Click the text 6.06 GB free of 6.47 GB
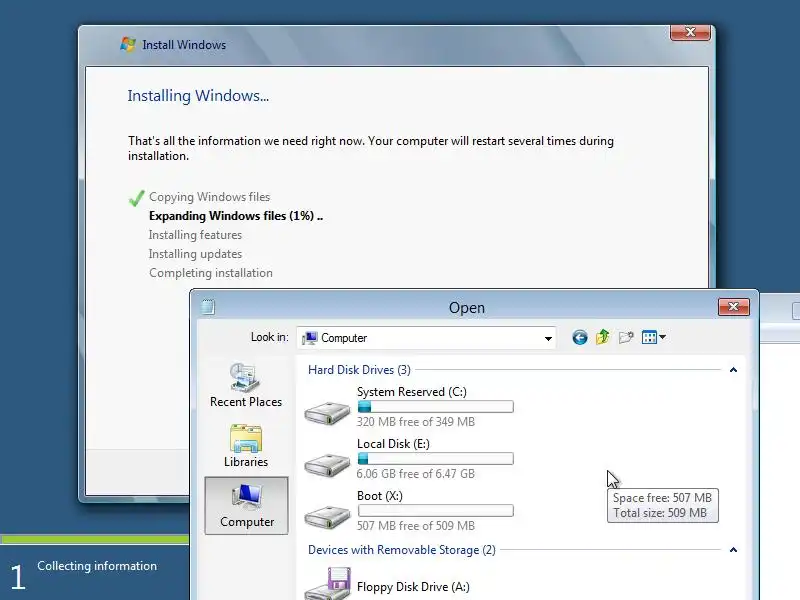This screenshot has width=800, height=600. click(x=416, y=474)
